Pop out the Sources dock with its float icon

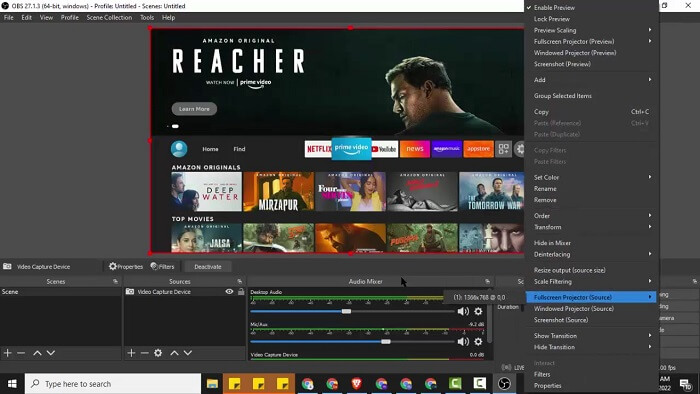click(x=240, y=282)
